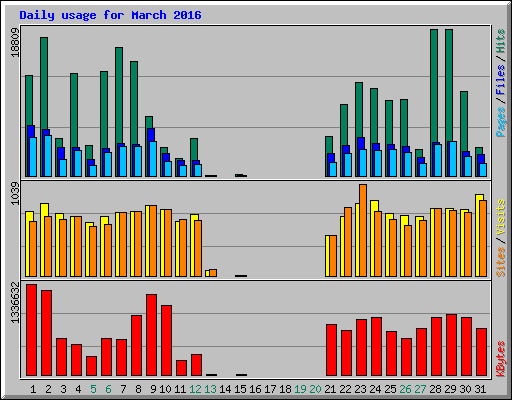Click the green "Hits" legend label
512x400 pixels.
click(501, 42)
